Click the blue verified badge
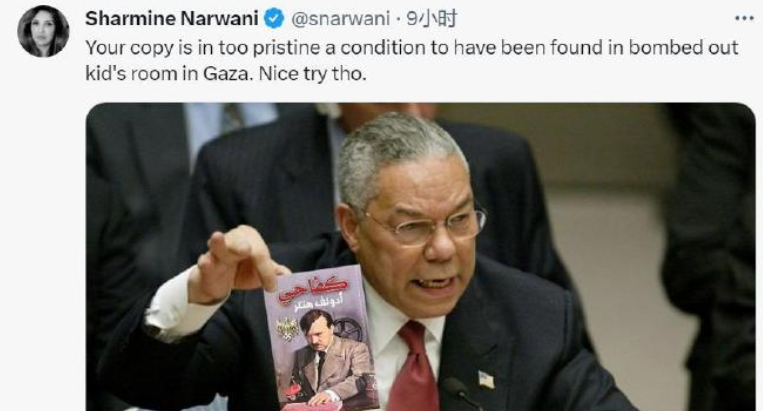 click(x=274, y=19)
